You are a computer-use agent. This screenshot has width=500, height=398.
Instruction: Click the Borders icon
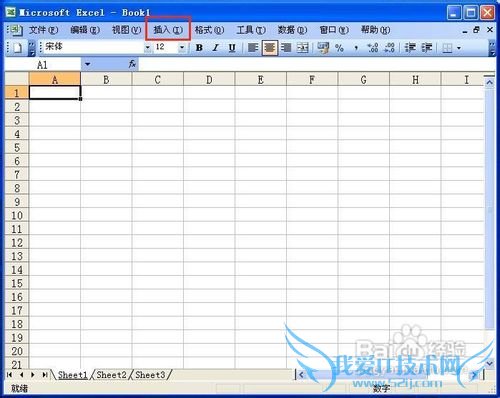pyautogui.click(x=447, y=48)
